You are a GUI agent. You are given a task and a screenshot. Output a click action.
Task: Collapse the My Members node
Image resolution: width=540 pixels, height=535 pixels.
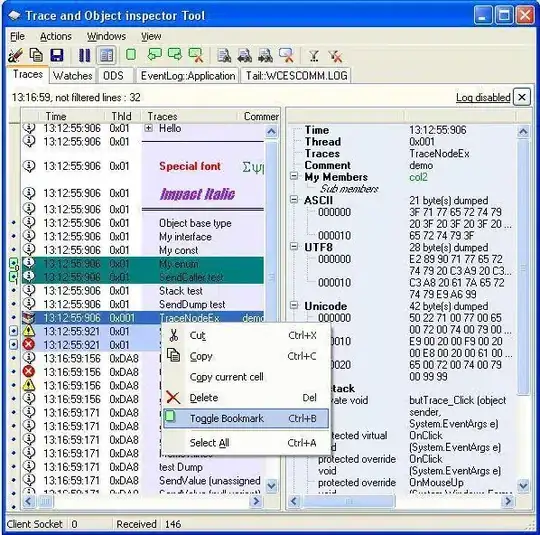coord(294,176)
